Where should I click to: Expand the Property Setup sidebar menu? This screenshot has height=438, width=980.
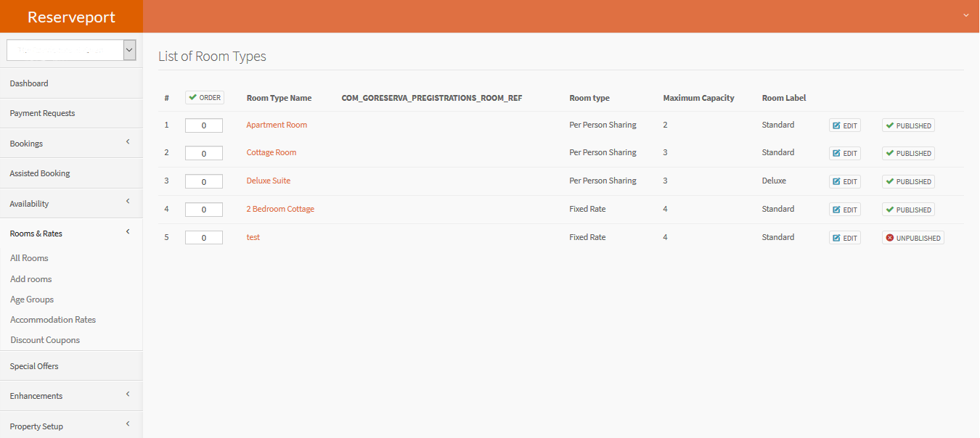click(71, 426)
